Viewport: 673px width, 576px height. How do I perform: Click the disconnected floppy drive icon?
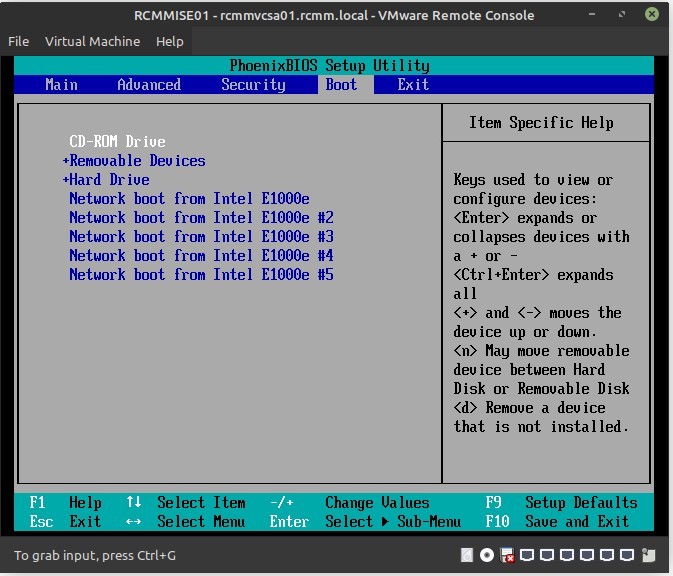tap(507, 555)
